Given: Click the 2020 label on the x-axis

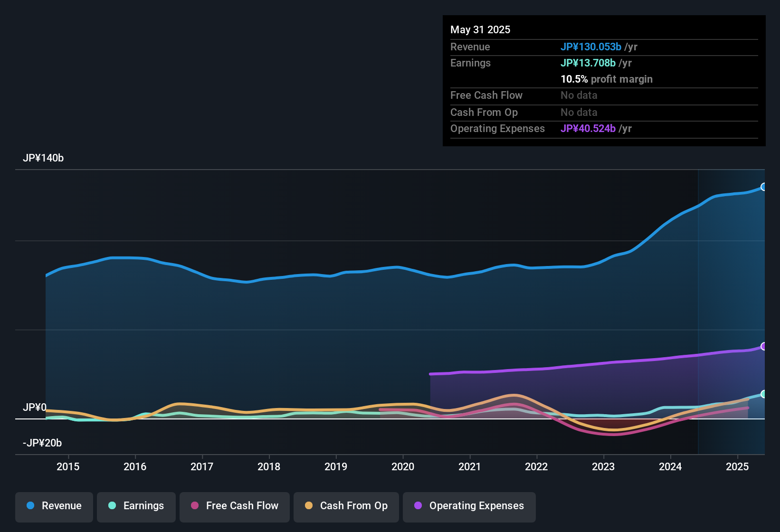Looking at the screenshot, I should (403, 466).
